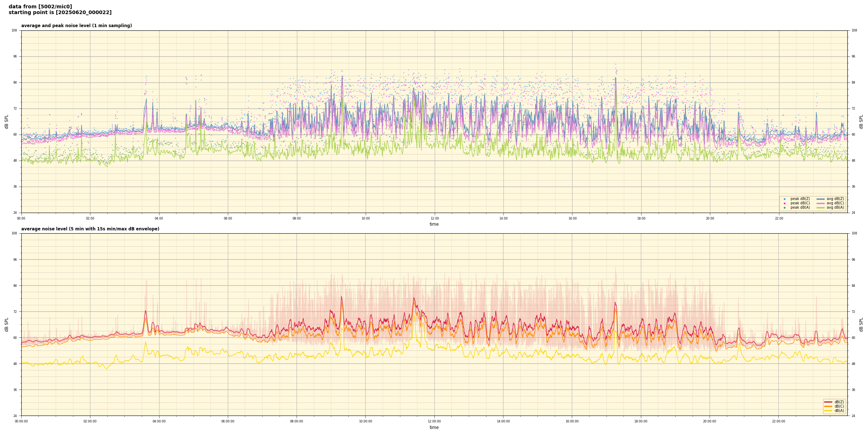Click the 04:00 tick label under top chart

pyautogui.click(x=159, y=218)
